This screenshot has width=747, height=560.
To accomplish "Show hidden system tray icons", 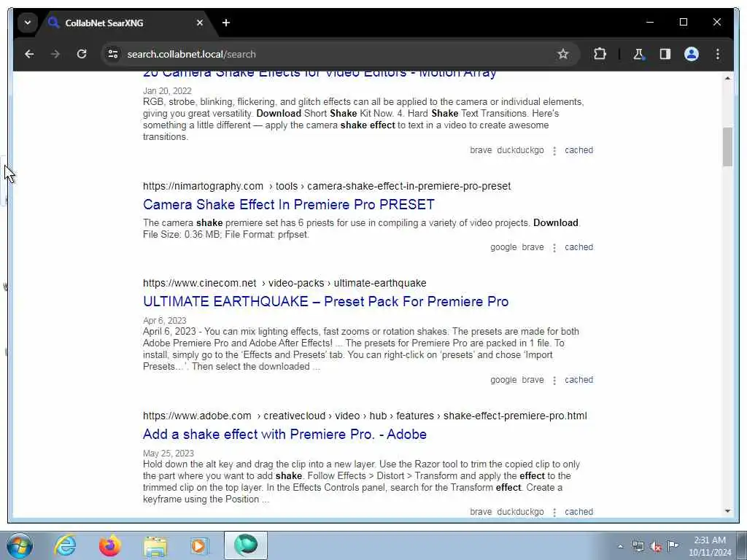I will [620, 547].
